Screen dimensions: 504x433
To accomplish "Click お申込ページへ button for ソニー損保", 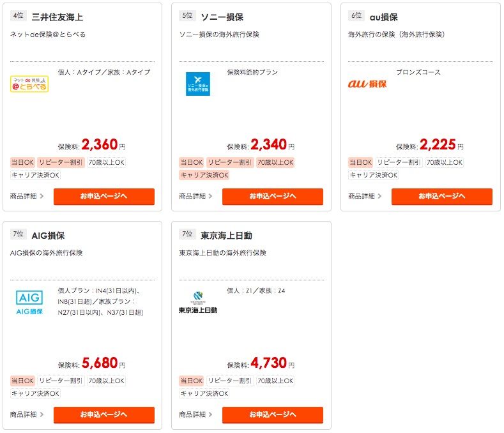I will [273, 196].
